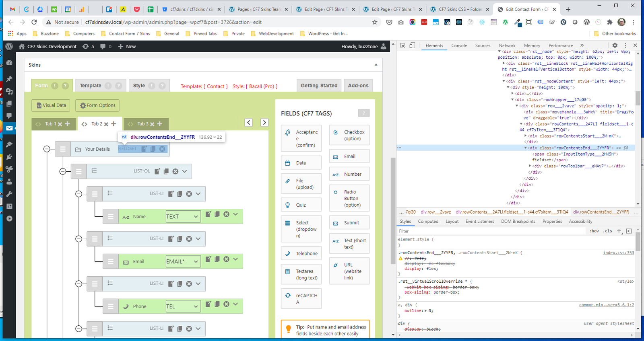Open the EMAIL* type dropdown
Viewport: 644px width, 341px height.
[183, 261]
